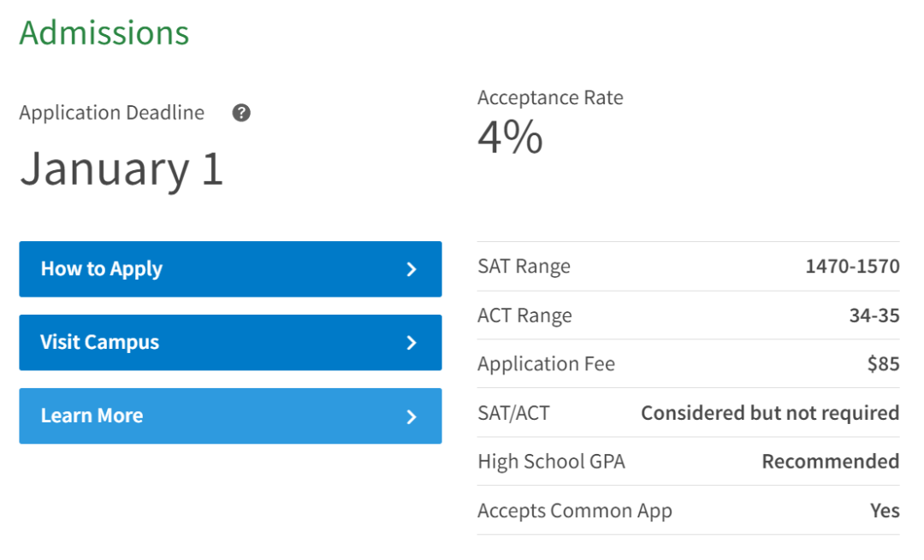The image size is (924, 560).
Task: Click the SAT Range row label
Action: point(524,267)
